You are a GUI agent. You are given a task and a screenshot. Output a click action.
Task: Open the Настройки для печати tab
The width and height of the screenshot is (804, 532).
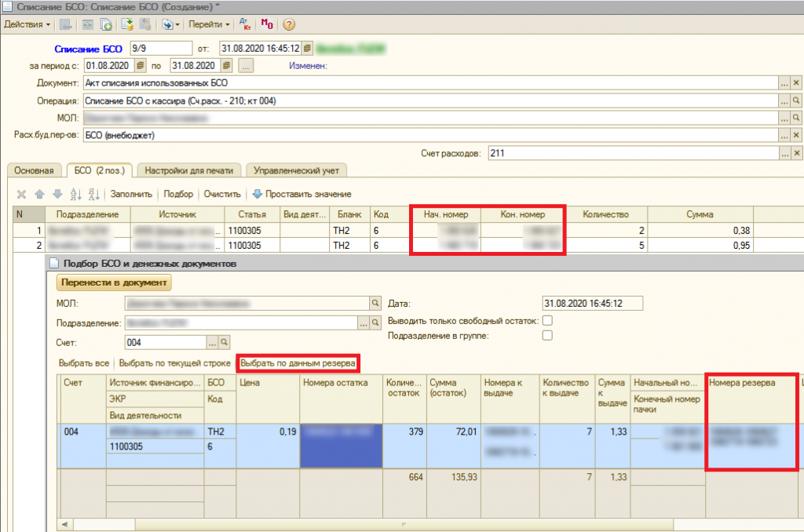click(x=189, y=170)
